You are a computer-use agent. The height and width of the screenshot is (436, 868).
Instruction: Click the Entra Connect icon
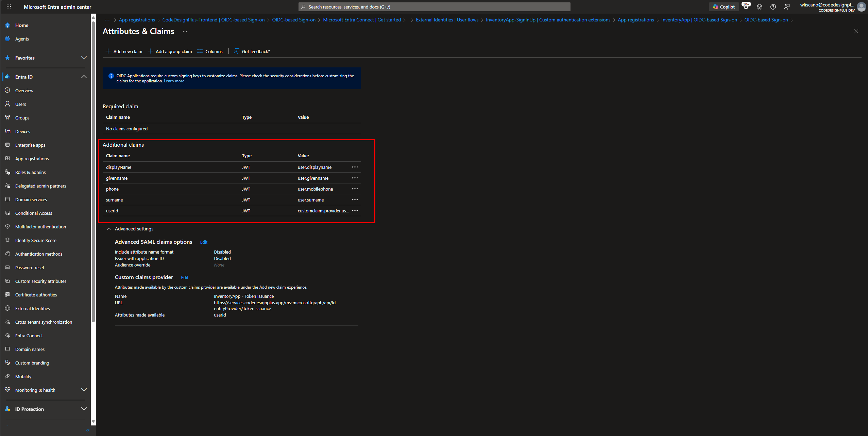point(7,336)
